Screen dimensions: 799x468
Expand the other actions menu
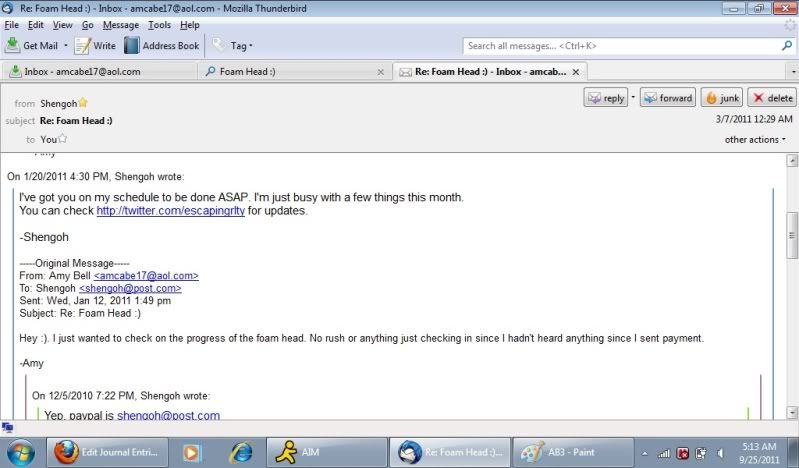click(755, 139)
